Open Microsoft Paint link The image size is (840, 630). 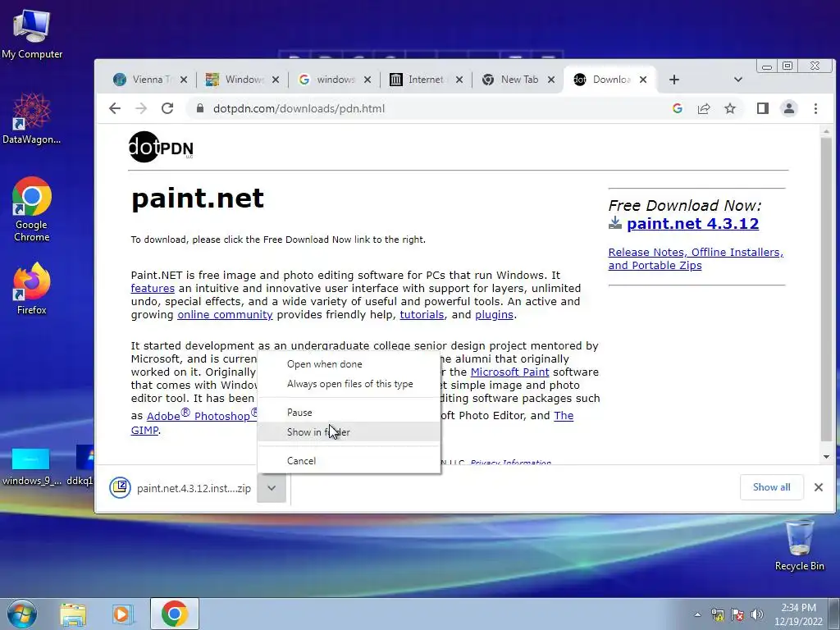click(509, 372)
